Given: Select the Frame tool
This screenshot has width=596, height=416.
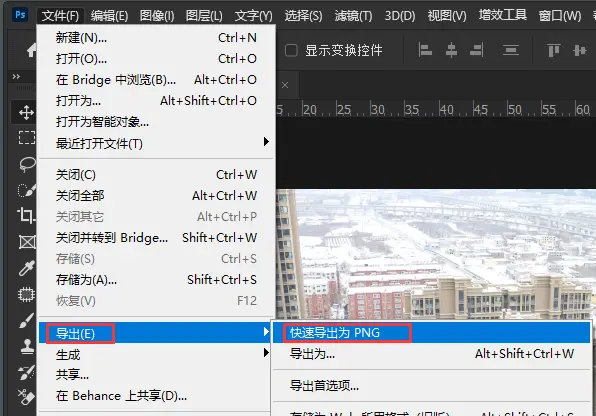Looking at the screenshot, I should pyautogui.click(x=27, y=242).
